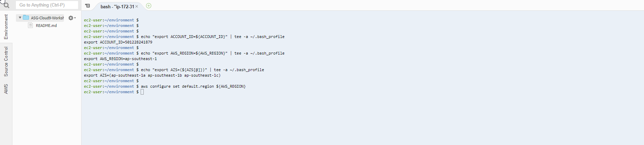The height and width of the screenshot is (145, 644).
Task: Toggle the Environment side panel
Action: click(x=6, y=27)
